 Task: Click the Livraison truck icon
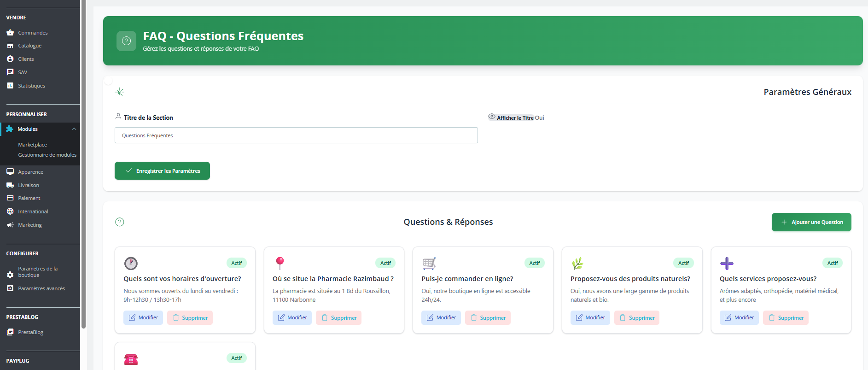(x=10, y=185)
